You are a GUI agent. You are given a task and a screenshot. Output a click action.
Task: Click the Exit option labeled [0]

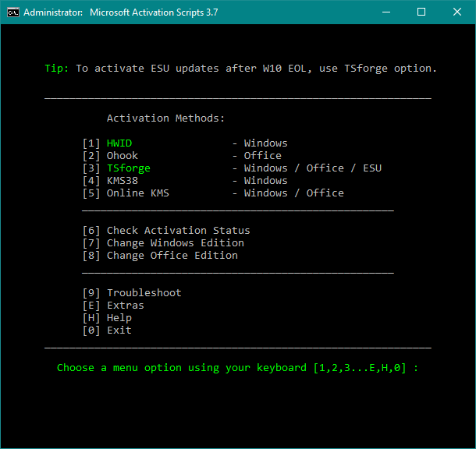(x=119, y=331)
